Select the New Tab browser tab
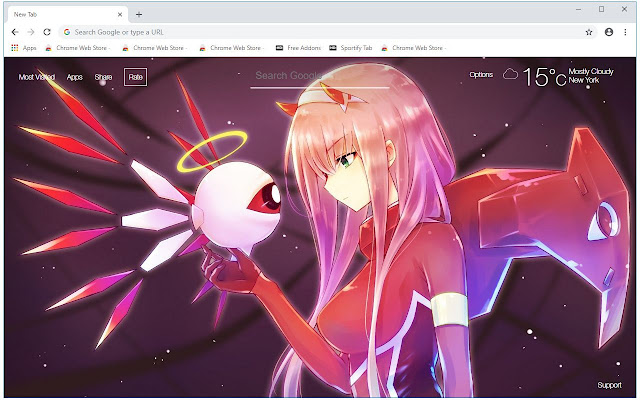 click(x=67, y=14)
